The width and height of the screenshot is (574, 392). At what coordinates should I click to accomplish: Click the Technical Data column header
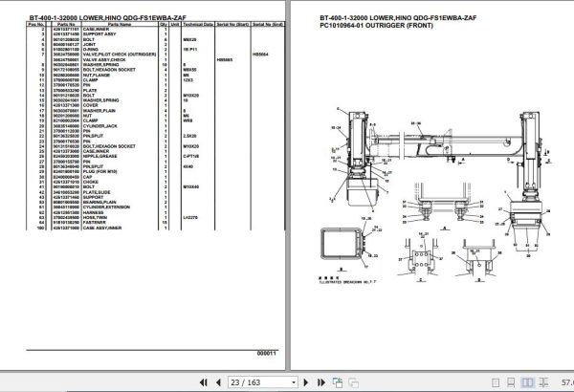[x=198, y=24]
